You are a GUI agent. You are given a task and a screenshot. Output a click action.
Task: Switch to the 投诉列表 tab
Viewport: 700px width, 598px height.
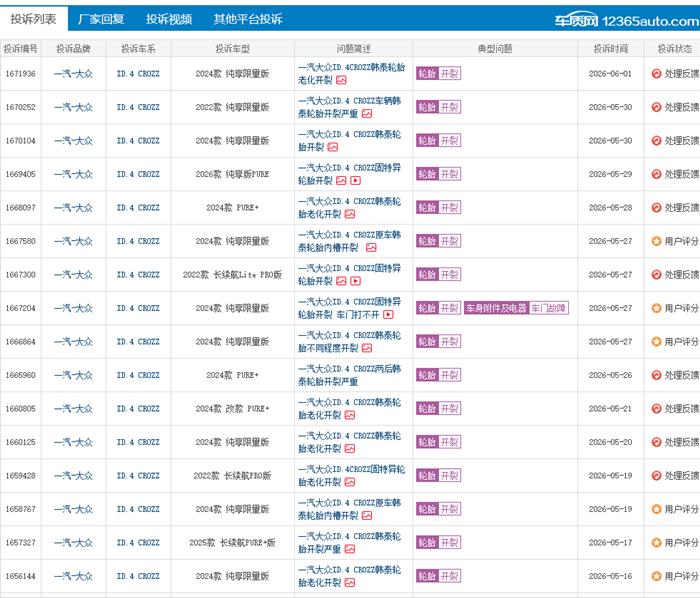point(33,19)
